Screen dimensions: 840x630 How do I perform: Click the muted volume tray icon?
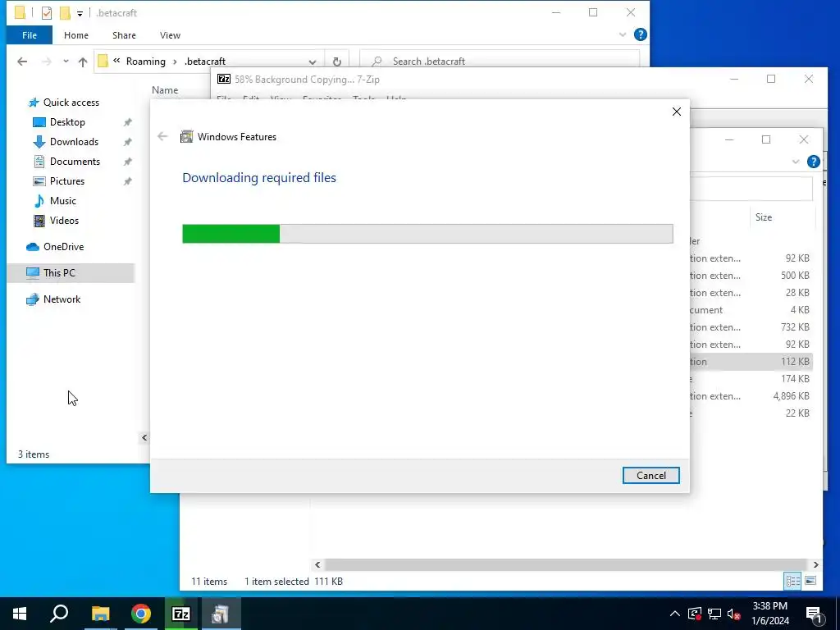coord(734,614)
